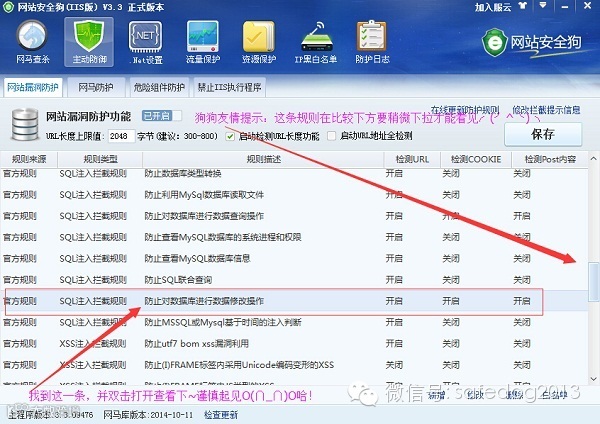Click the 关闭 URL cell of the Unicode XSS rule
Image resolution: width=600 pixels, height=424 pixels.
point(394,365)
